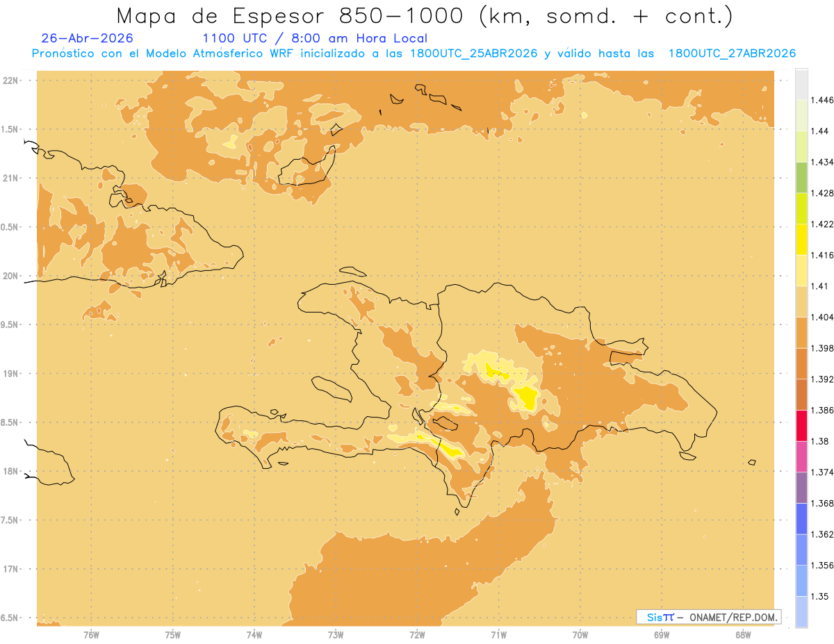834x644 pixels.
Task: Click the pink 1.374 legend color band
Action: 801,456
